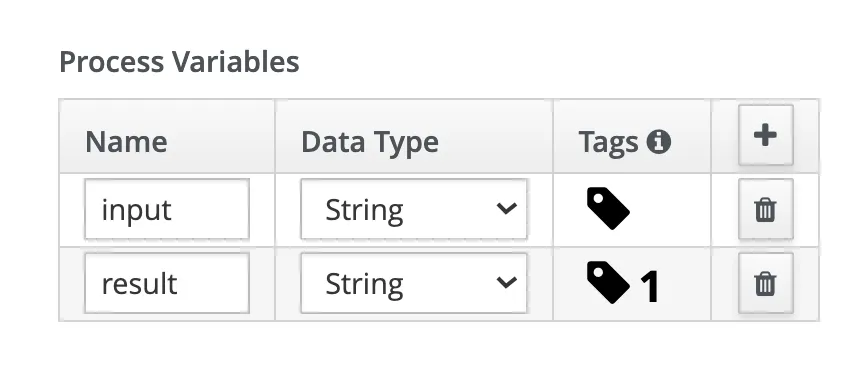Open tags editor for the result variable

(608, 282)
